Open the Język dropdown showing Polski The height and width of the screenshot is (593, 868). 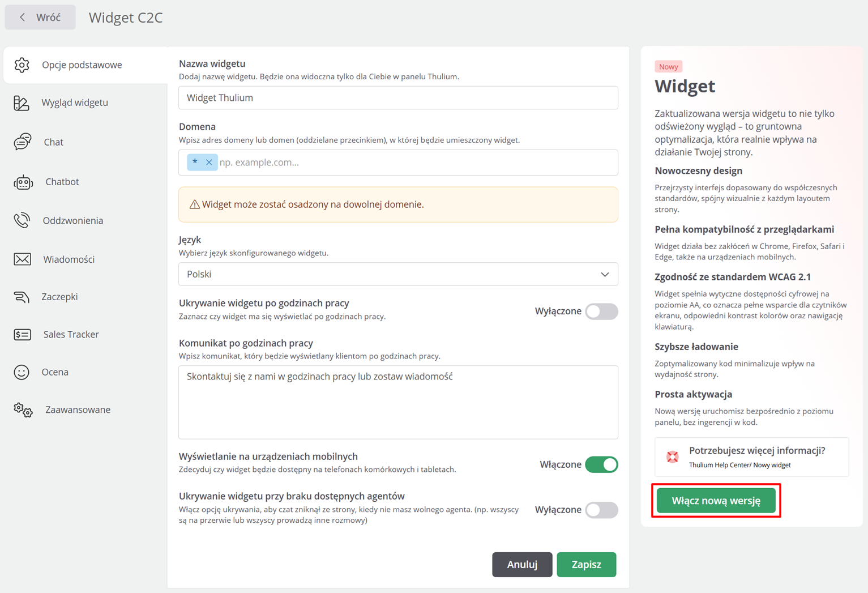397,274
